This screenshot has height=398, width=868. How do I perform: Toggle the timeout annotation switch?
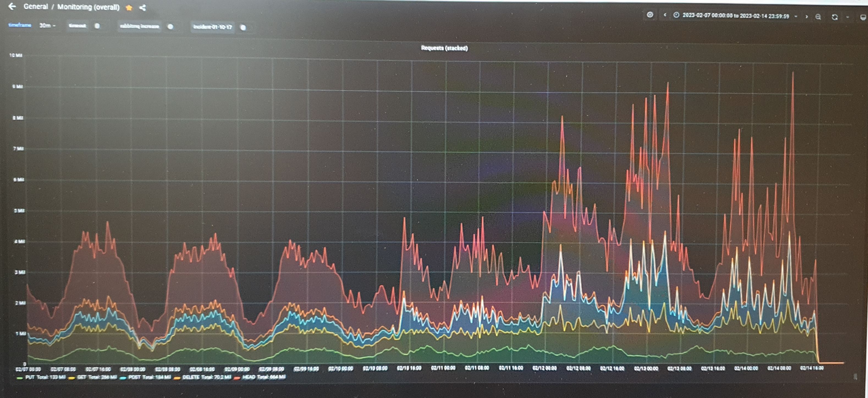[x=97, y=26]
